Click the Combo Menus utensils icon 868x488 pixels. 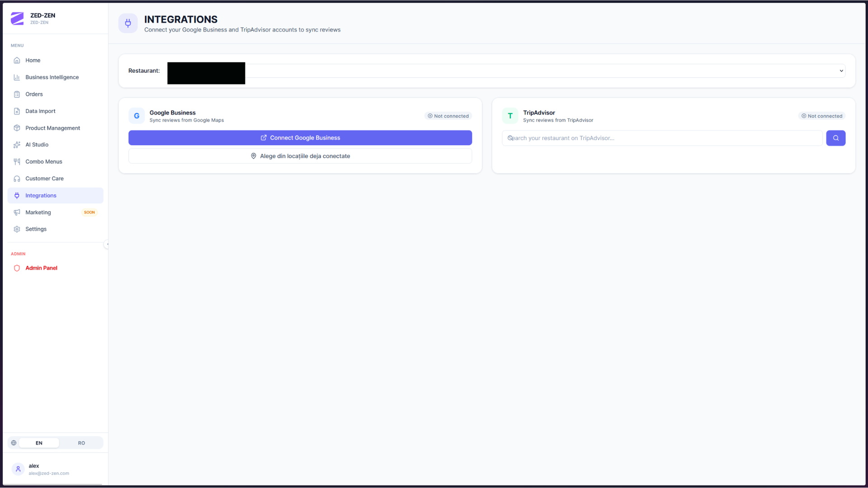click(17, 161)
